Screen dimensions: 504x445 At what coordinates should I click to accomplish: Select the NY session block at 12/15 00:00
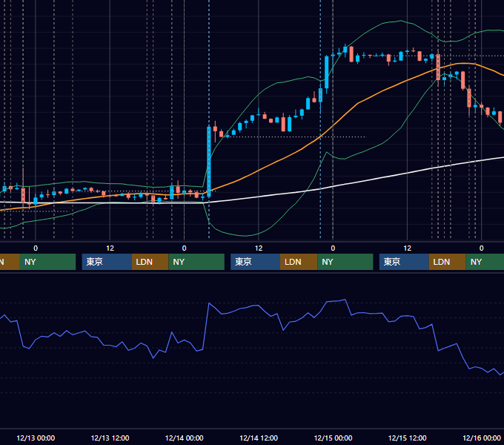(345, 262)
